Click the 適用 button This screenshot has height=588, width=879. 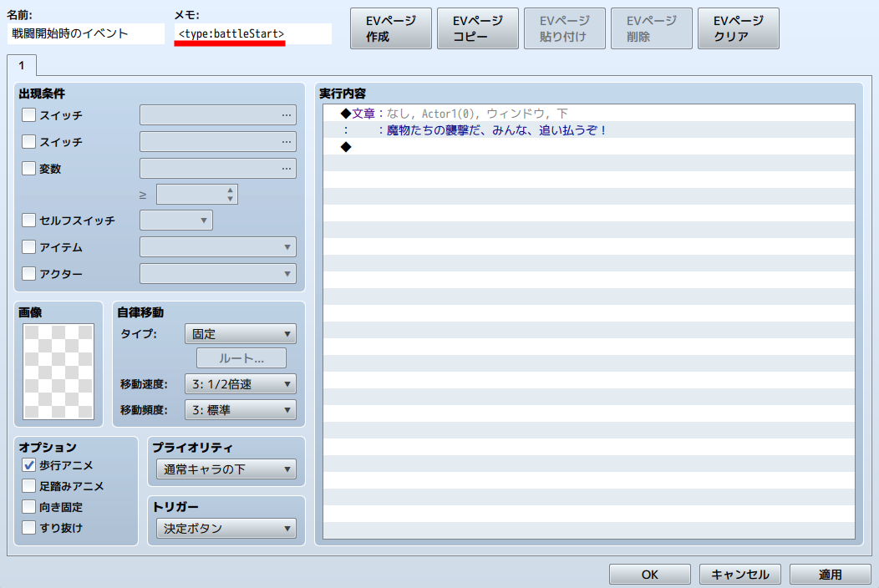(x=831, y=575)
